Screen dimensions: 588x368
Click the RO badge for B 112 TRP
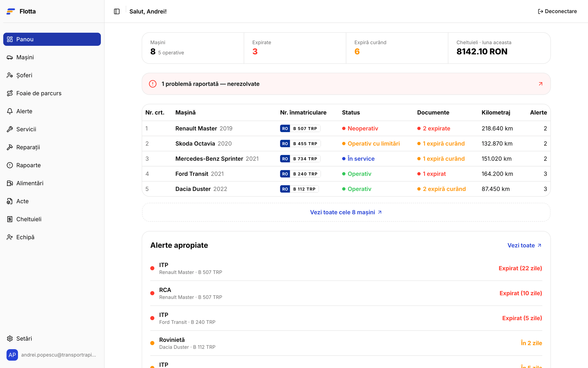[x=285, y=189]
